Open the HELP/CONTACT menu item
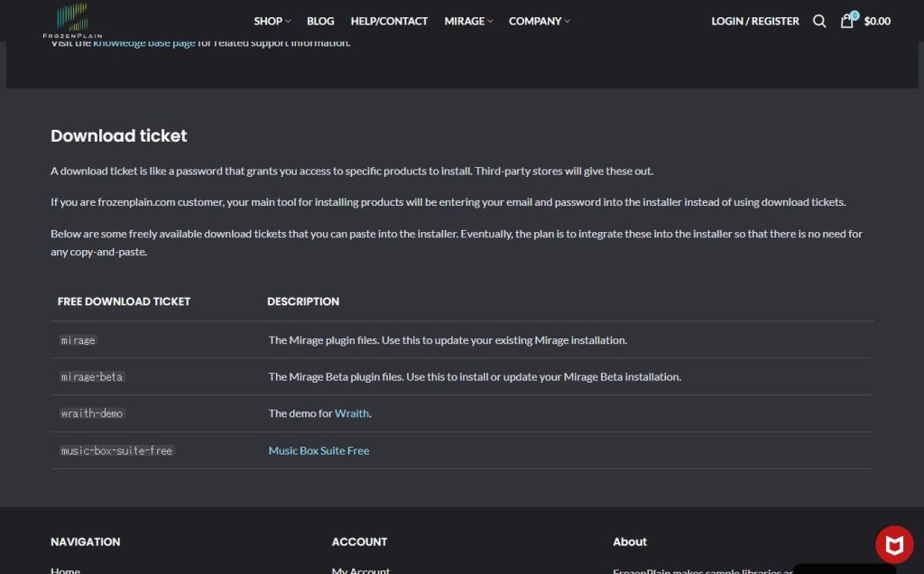The width and height of the screenshot is (924, 574). [x=389, y=21]
